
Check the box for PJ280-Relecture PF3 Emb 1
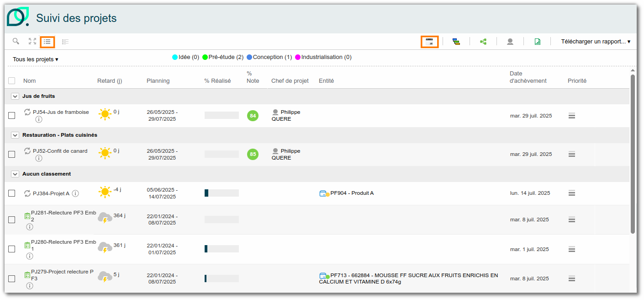click(x=12, y=249)
